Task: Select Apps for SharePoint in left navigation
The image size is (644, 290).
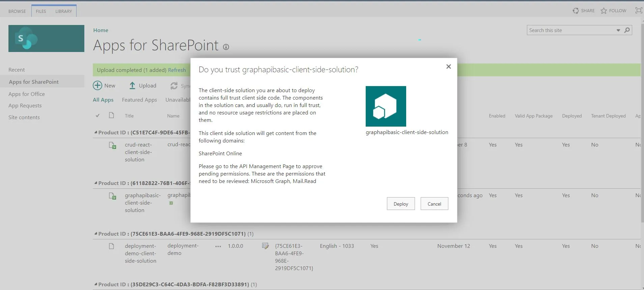Action: (x=34, y=82)
